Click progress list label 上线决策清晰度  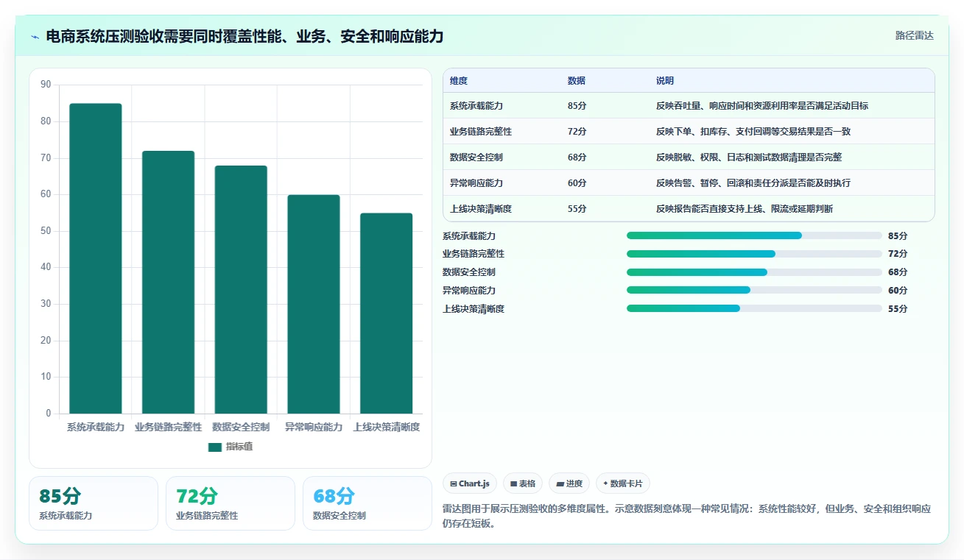pyautogui.click(x=474, y=309)
